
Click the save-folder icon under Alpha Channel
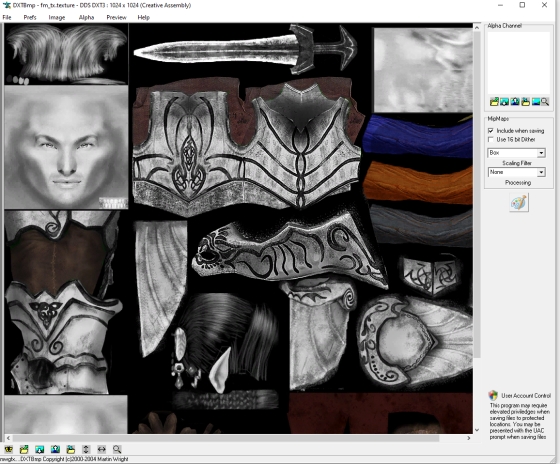(x=525, y=101)
